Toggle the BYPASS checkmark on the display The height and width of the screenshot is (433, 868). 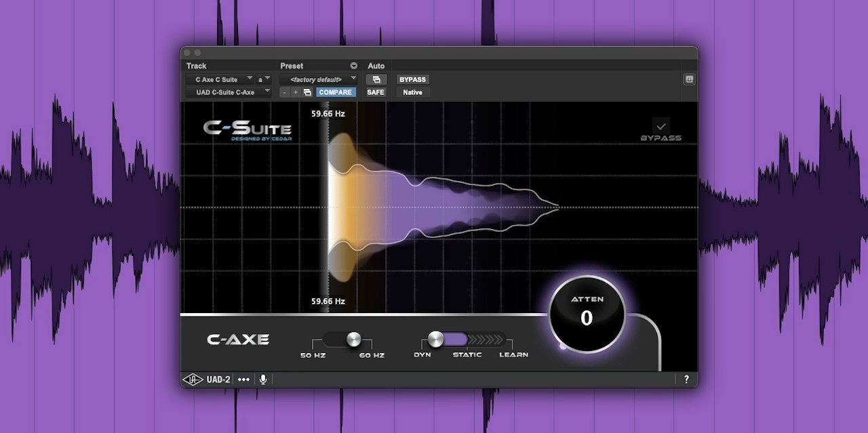(x=661, y=125)
